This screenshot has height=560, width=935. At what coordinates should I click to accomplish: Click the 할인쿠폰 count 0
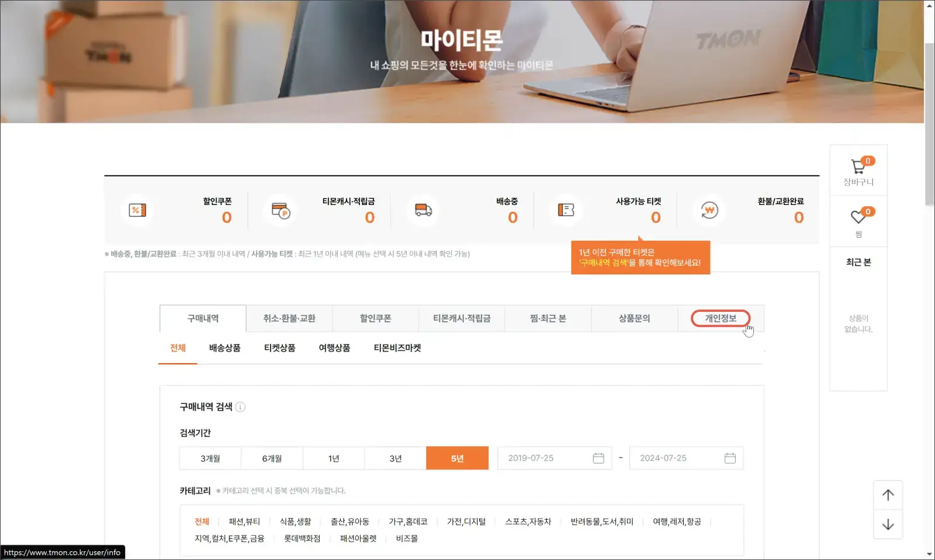coord(227,218)
